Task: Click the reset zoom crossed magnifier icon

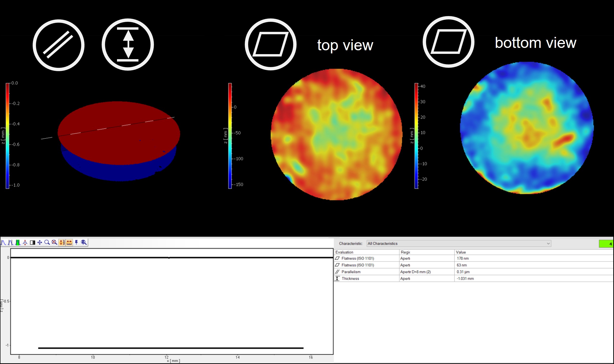Action: [x=54, y=243]
